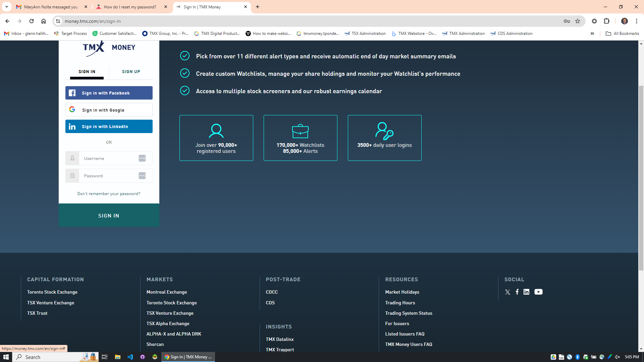Click the '170,000+ Watchlists' card
Image resolution: width=644 pixels, height=362 pixels.
[300, 138]
